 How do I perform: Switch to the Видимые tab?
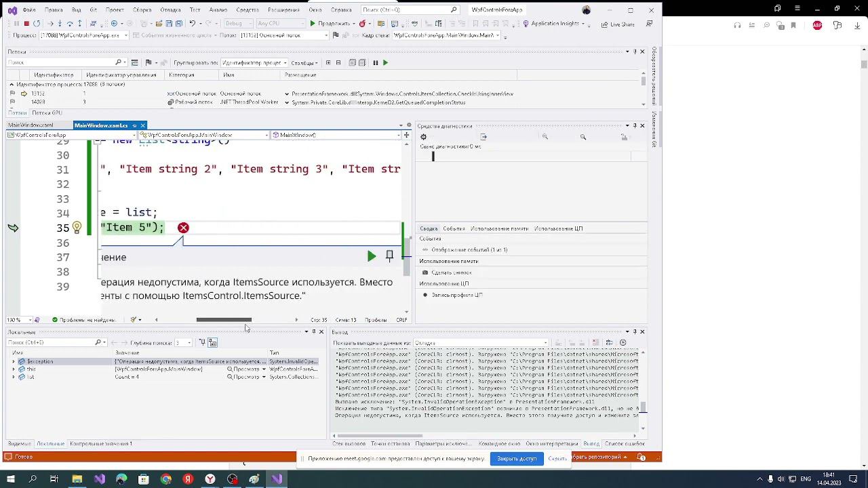click(x=19, y=444)
